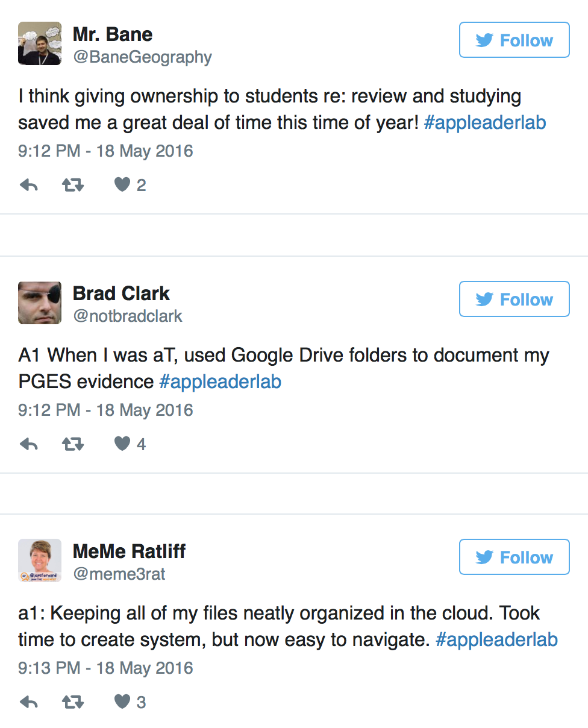Reply to MeMe Ratliff's tweet

tap(29, 702)
